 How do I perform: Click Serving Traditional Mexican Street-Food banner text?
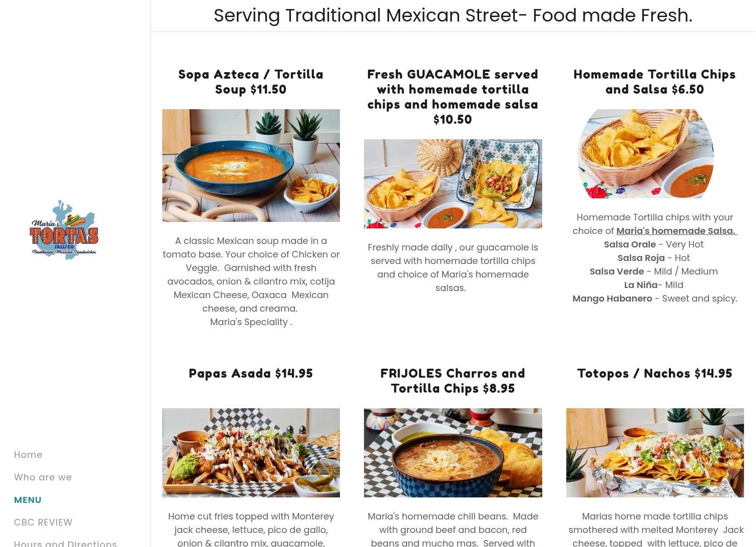click(453, 16)
